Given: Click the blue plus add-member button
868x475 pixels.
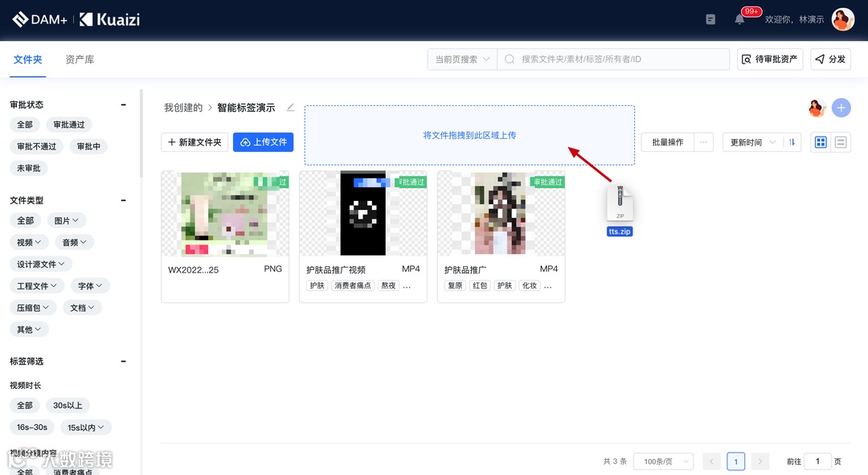Looking at the screenshot, I should (841, 108).
